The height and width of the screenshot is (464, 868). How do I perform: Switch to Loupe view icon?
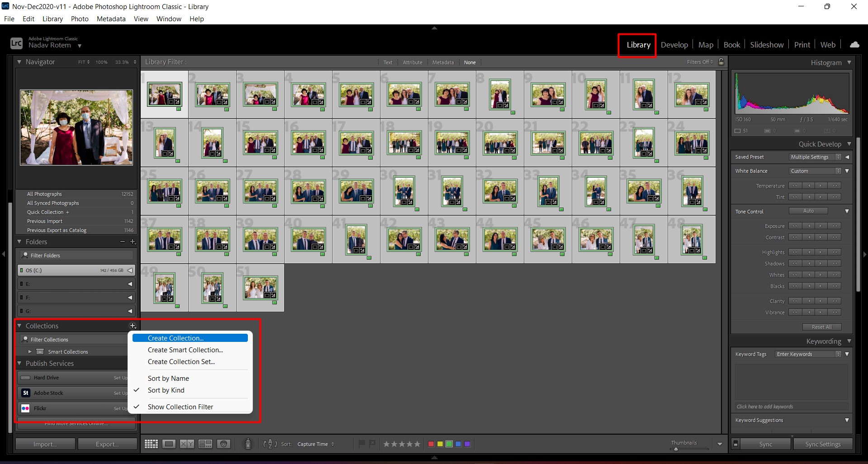169,444
